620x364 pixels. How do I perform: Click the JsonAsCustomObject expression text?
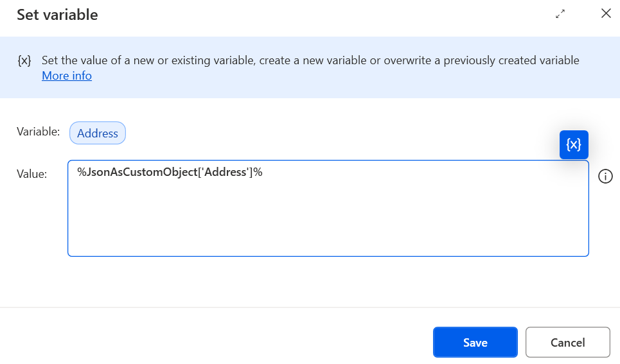click(x=170, y=172)
